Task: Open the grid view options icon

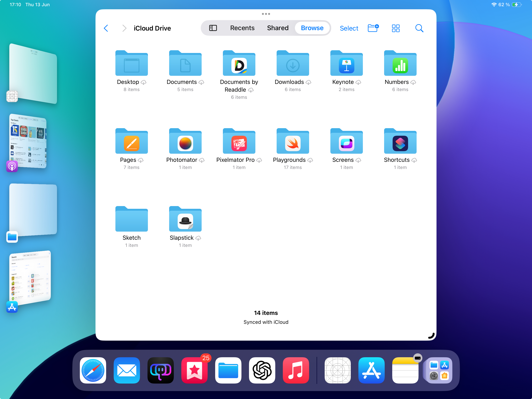Action: [396, 28]
